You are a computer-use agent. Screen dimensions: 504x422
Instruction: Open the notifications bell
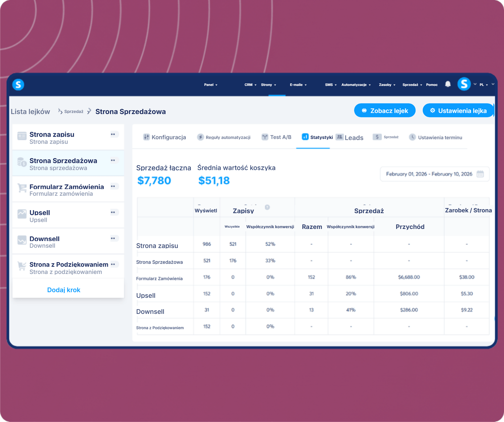448,84
